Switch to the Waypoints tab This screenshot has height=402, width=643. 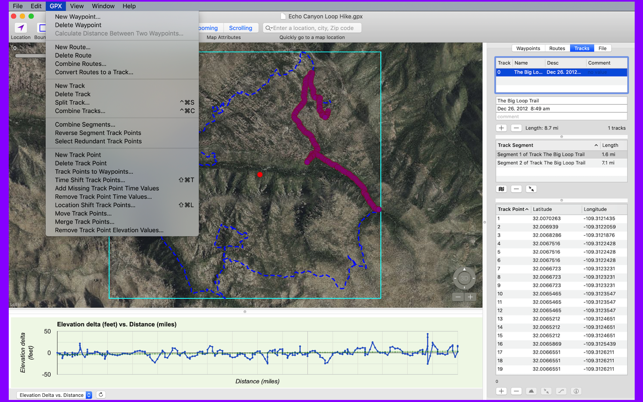coord(528,48)
